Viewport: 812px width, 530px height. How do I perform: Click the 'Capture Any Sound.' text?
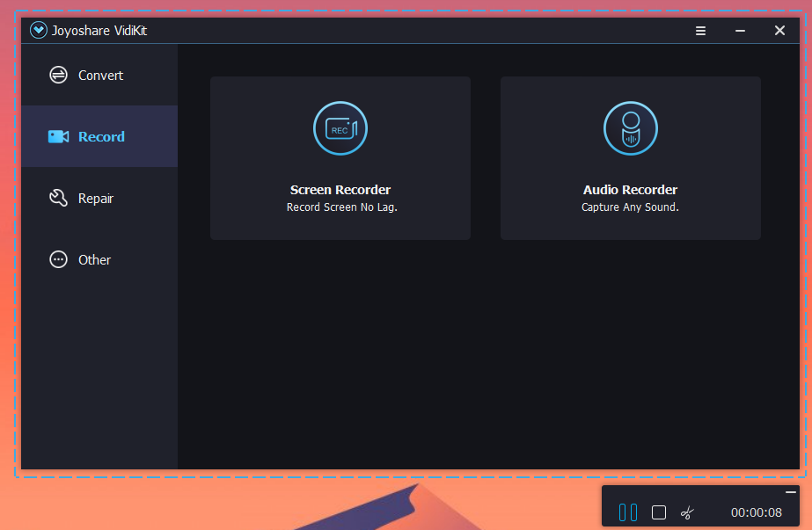pos(630,207)
